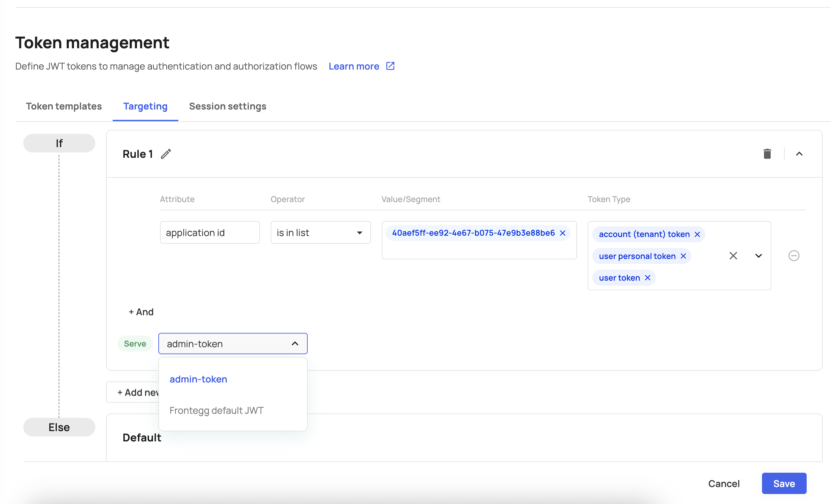Click the pencil icon to rename Rule 1
The height and width of the screenshot is (504, 838).
pyautogui.click(x=166, y=154)
